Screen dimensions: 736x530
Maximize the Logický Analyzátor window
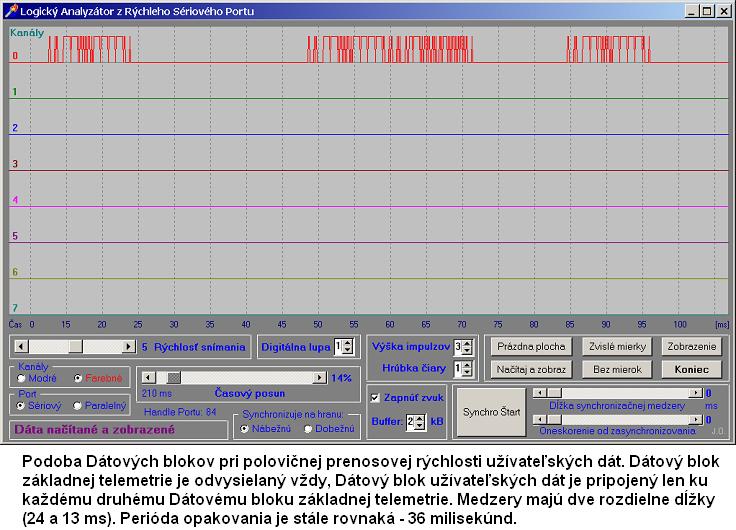click(x=706, y=11)
